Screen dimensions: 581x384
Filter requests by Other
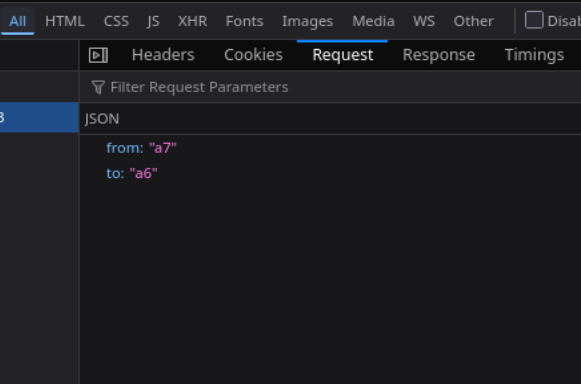(x=473, y=21)
